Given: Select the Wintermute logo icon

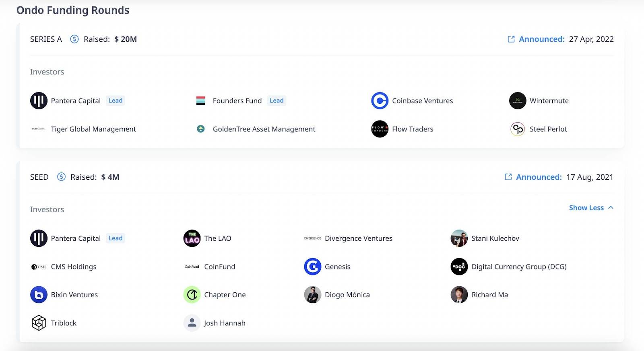Looking at the screenshot, I should (518, 101).
